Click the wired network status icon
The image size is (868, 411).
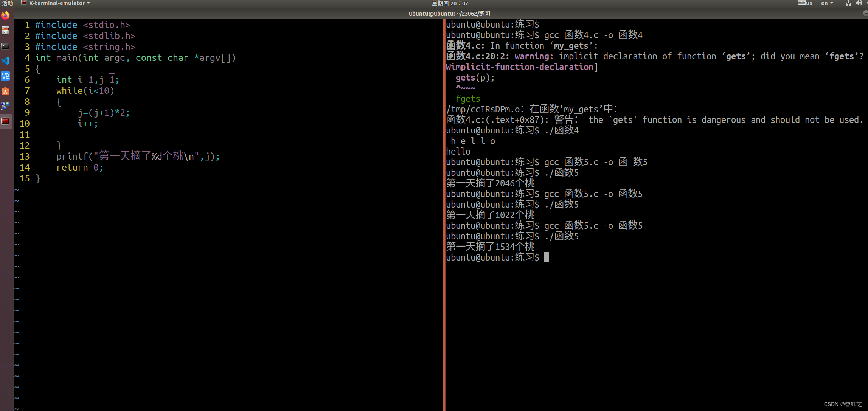pos(848,3)
